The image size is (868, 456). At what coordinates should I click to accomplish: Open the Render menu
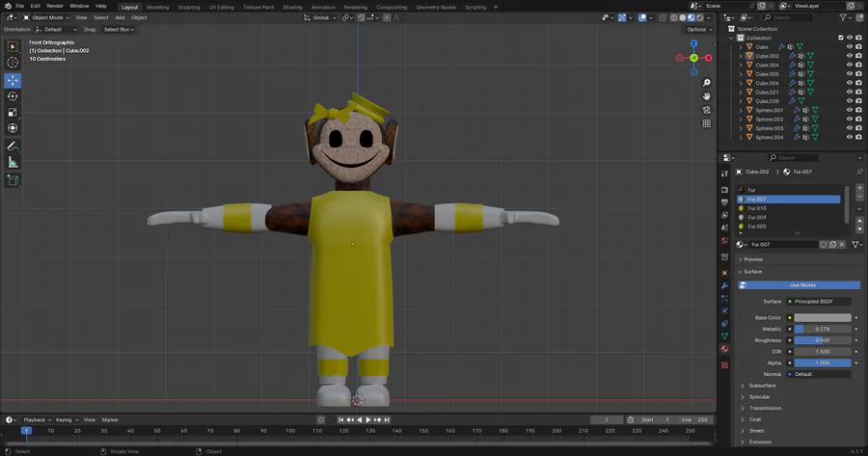tap(55, 6)
